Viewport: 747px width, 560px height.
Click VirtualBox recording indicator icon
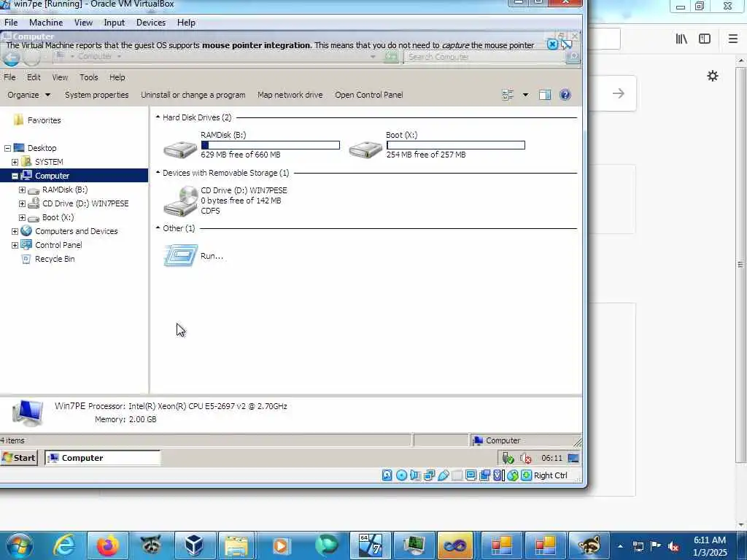click(x=485, y=475)
